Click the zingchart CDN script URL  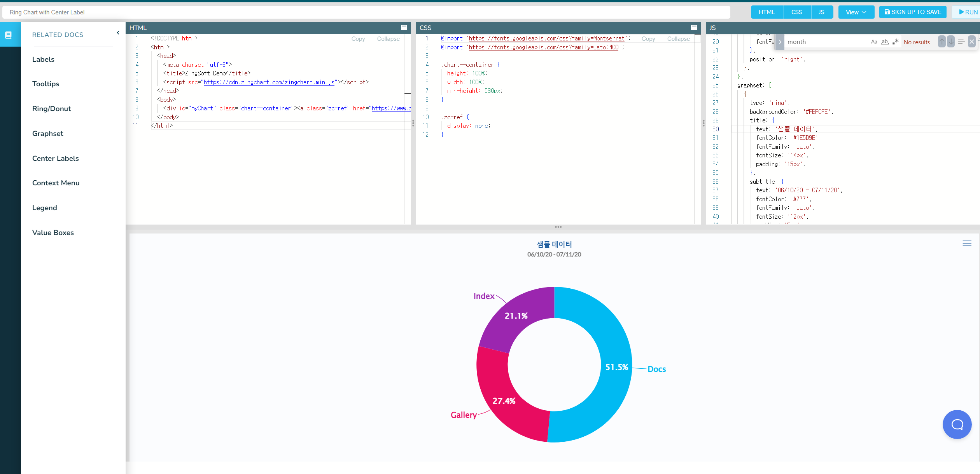click(x=269, y=82)
